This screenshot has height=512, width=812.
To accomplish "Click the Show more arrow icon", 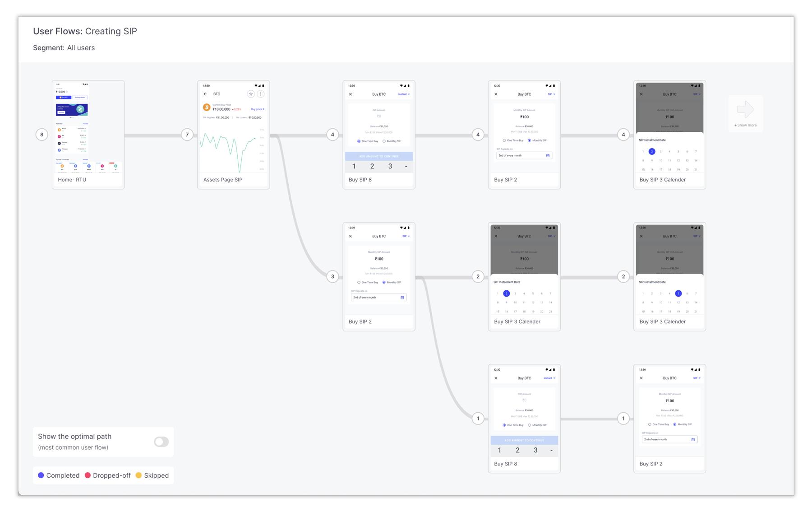I will (745, 110).
